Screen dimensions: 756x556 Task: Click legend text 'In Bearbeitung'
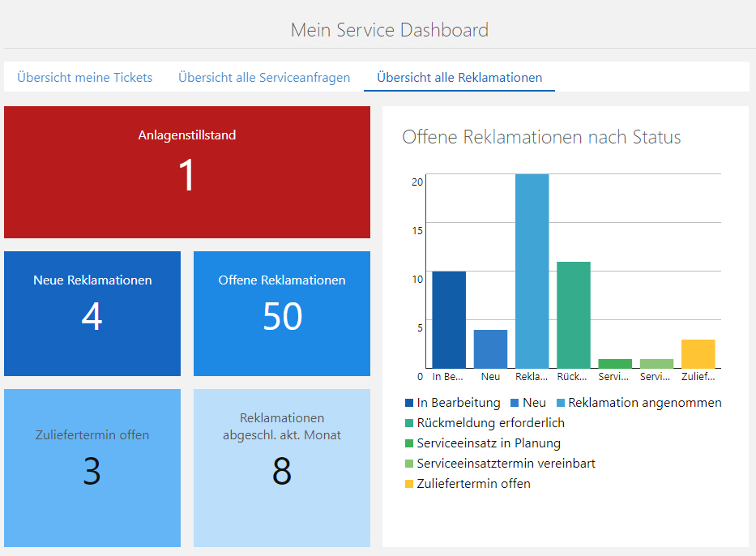click(459, 403)
